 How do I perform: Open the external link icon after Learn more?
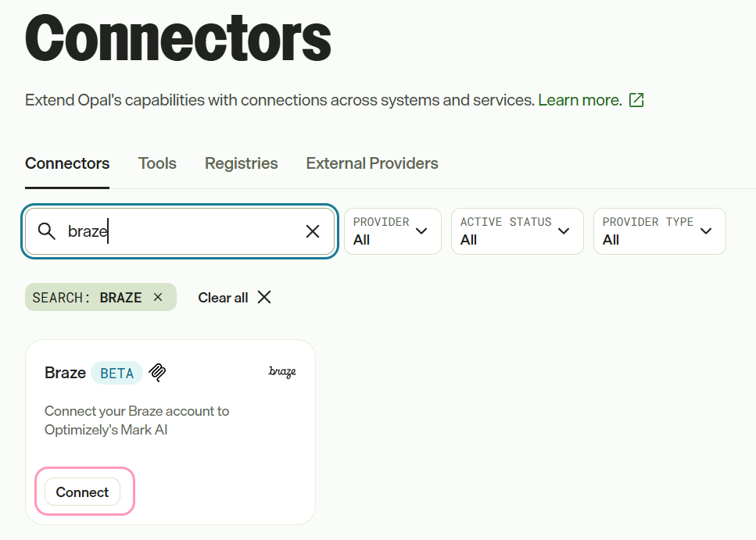636,100
